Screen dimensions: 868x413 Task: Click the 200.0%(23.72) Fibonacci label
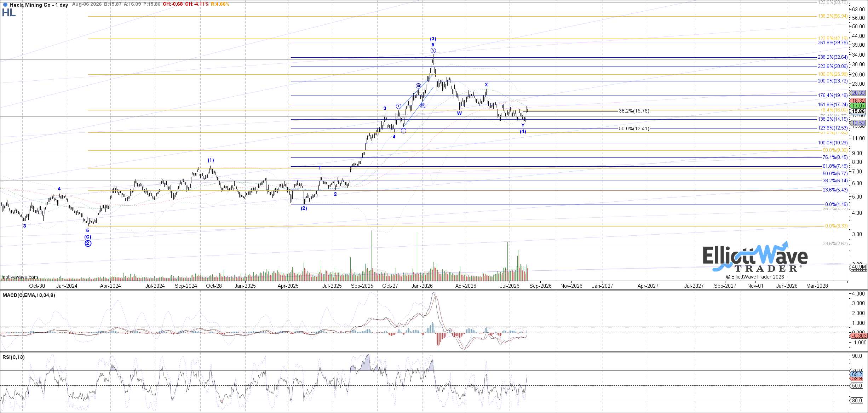pyautogui.click(x=833, y=81)
